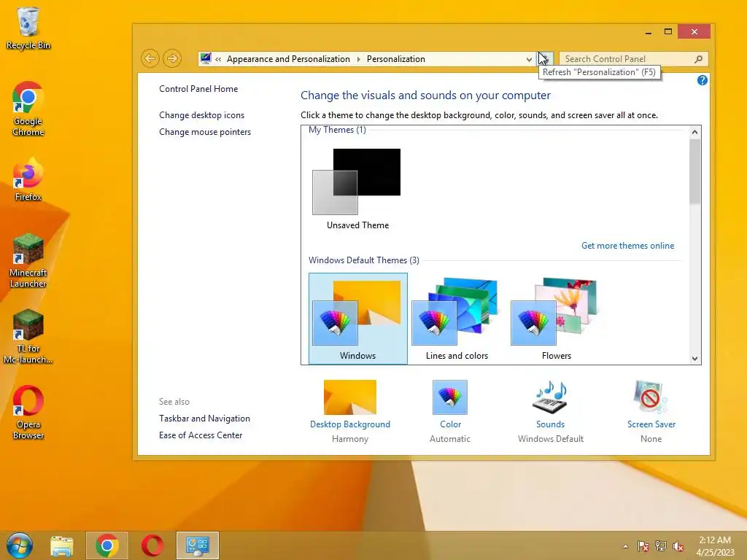Open the Sounds piano notes icon
The width and height of the screenshot is (747, 560).
point(550,397)
